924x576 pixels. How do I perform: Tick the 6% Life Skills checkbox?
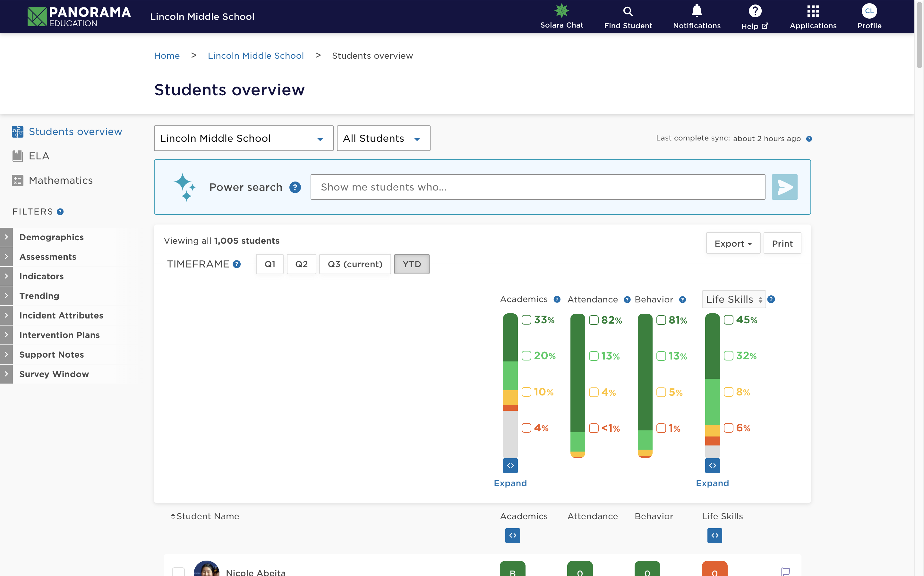728,428
